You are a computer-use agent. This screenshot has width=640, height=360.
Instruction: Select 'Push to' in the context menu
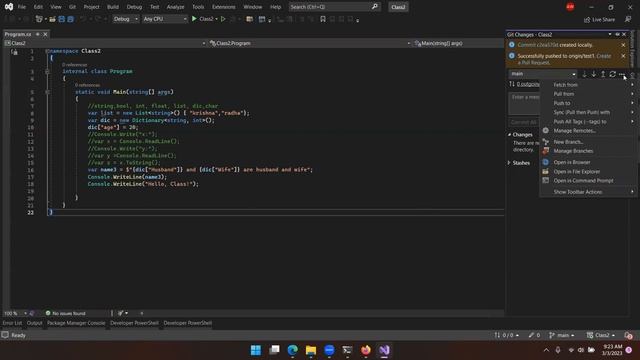tap(588, 103)
